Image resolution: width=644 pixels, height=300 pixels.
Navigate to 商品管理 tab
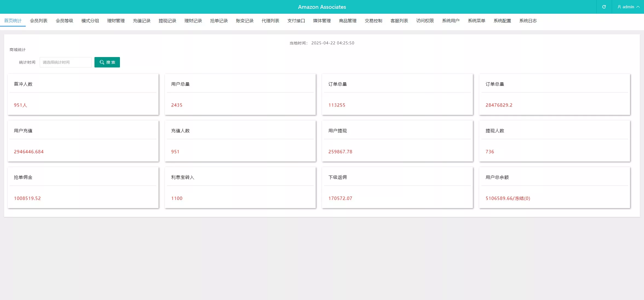coord(347,21)
